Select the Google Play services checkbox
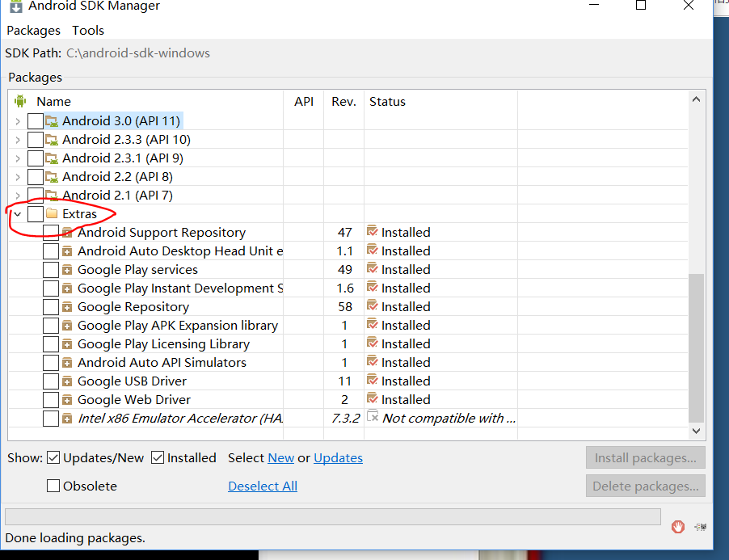The height and width of the screenshot is (560, 729). 51,270
